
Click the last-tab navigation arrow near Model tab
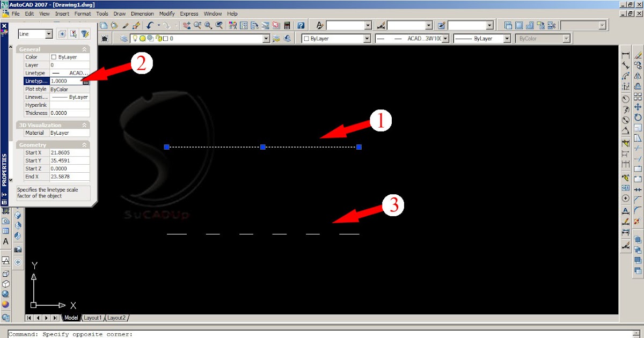point(56,318)
